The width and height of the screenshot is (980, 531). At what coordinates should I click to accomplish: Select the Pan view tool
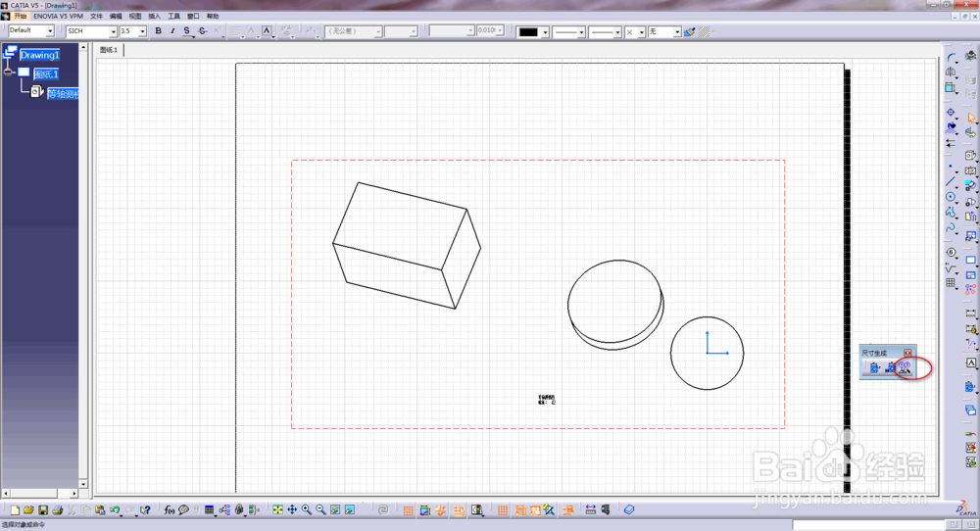(x=292, y=510)
